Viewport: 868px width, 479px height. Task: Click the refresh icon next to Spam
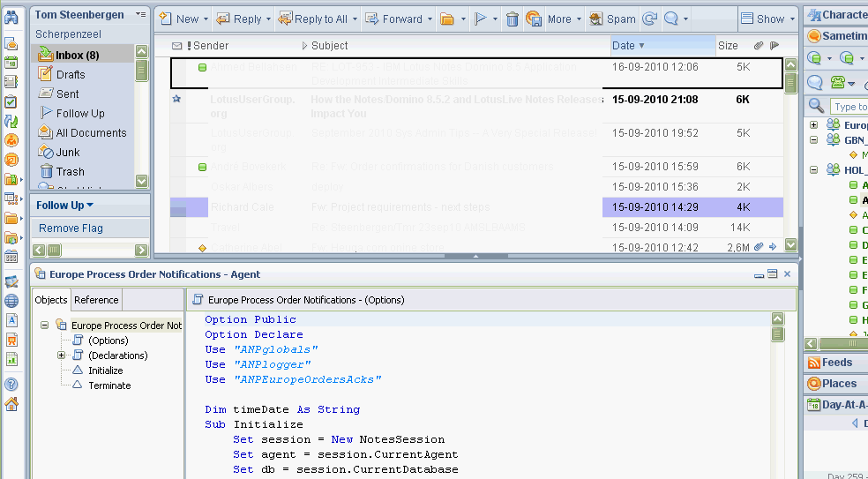click(649, 19)
